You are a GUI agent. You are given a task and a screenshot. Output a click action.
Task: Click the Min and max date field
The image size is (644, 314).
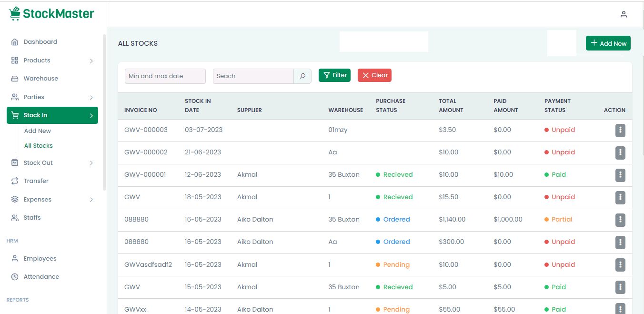165,76
